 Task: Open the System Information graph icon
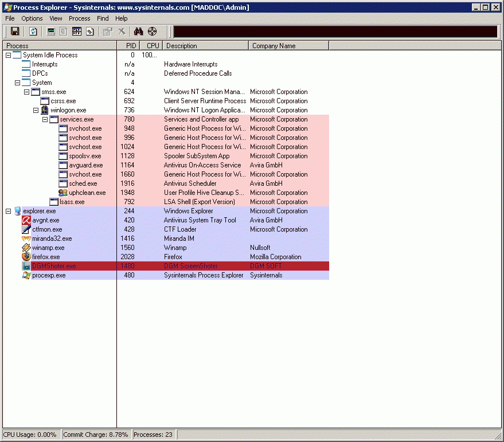coord(51,31)
